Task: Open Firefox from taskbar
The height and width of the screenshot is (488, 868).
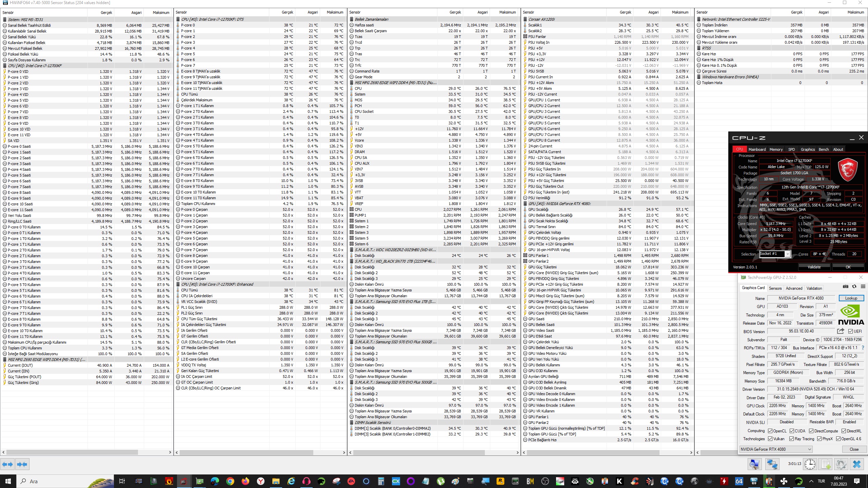Action: tap(245, 481)
